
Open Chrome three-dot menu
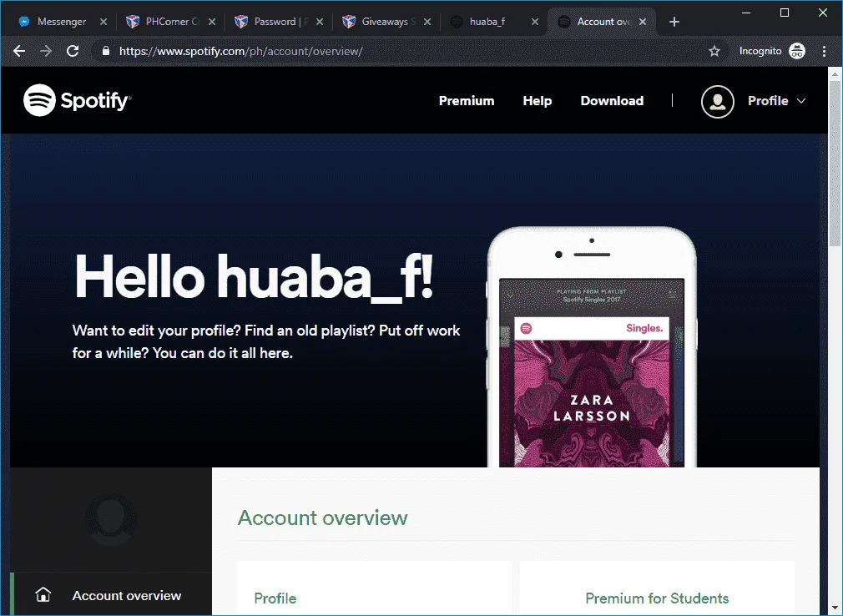tap(824, 51)
